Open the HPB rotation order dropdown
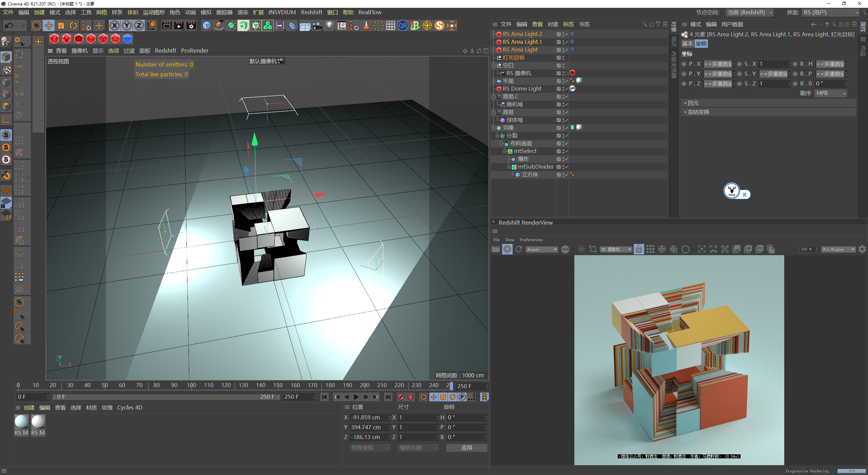Image resolution: width=868 pixels, height=475 pixels. point(830,93)
